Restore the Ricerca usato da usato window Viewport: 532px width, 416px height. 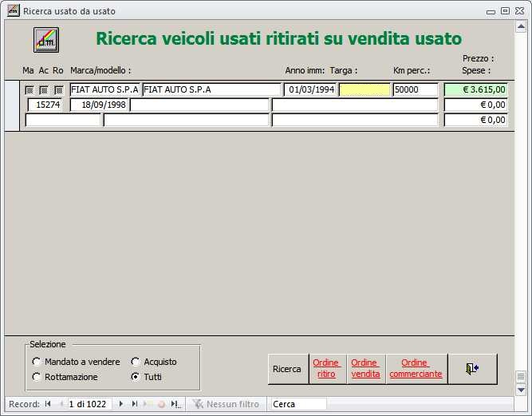click(505, 11)
